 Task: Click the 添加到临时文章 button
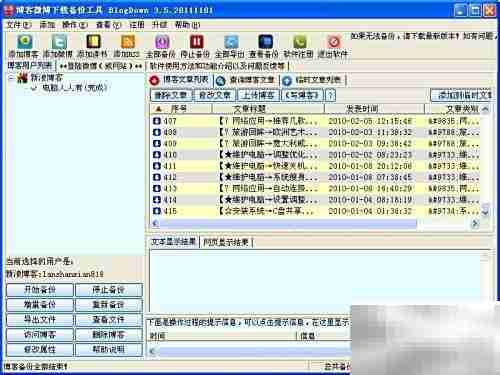pyautogui.click(x=462, y=95)
